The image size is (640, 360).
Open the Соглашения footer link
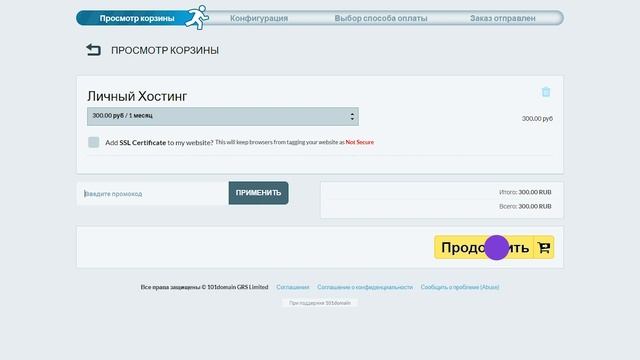click(x=293, y=287)
